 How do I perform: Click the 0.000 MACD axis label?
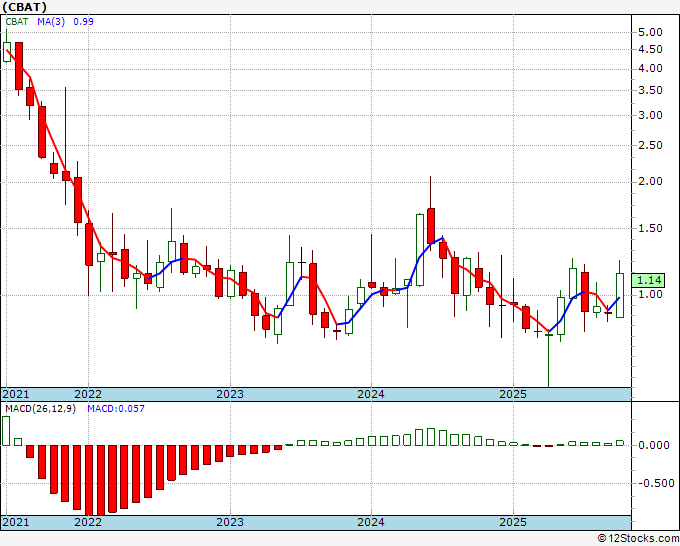click(654, 445)
